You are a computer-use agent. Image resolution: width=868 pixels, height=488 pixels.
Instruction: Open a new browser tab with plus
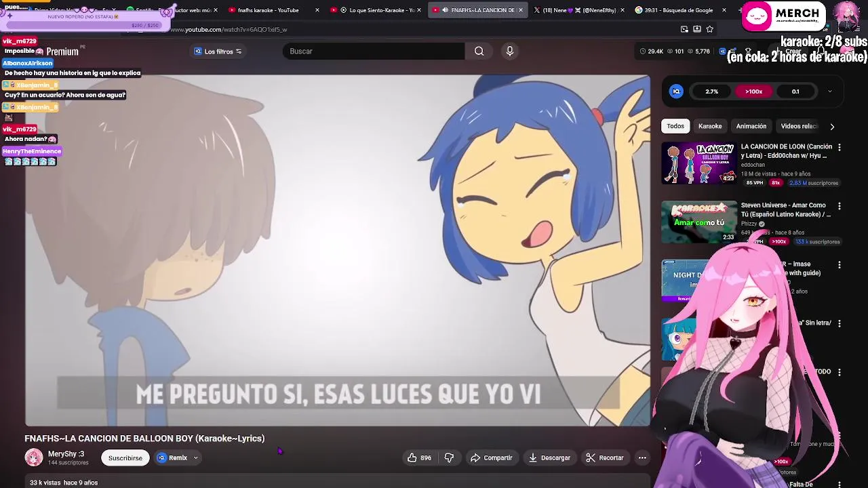[742, 10]
